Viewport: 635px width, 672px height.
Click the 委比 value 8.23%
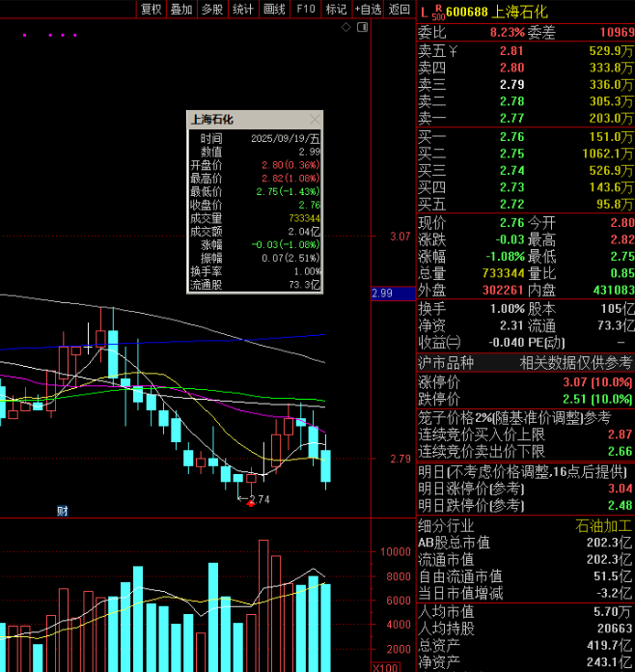pyautogui.click(x=508, y=32)
